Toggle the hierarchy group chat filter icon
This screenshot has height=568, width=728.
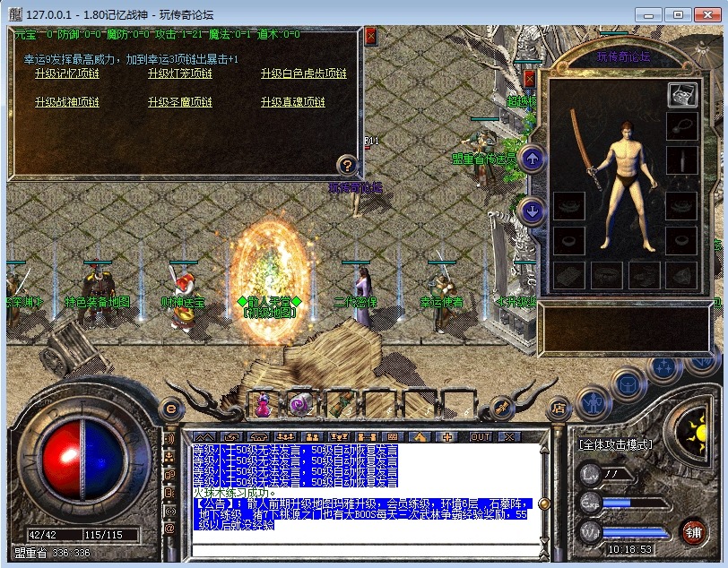(170, 457)
